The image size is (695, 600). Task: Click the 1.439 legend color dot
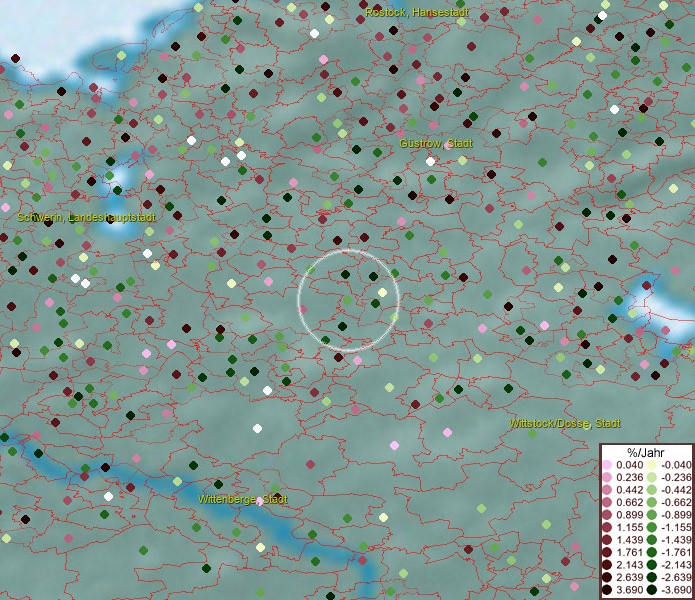click(607, 540)
